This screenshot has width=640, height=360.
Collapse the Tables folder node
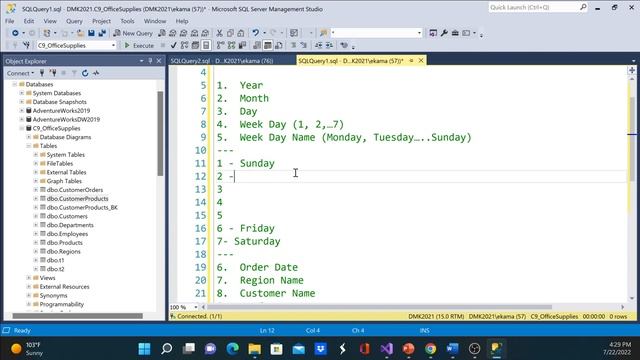(29, 146)
